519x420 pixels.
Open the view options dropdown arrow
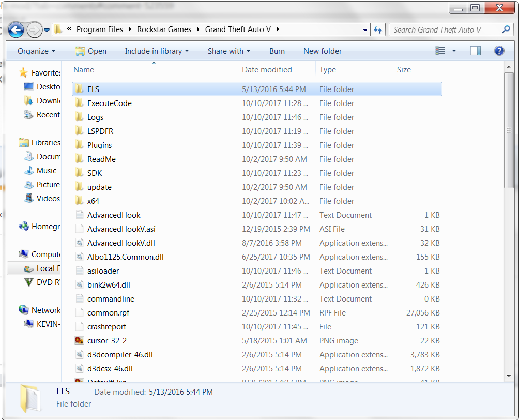click(454, 51)
